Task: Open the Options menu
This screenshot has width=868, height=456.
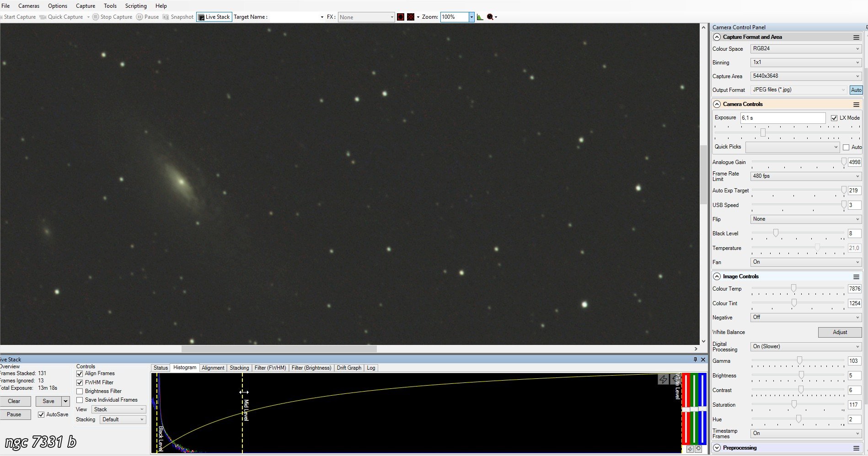Action: (x=58, y=6)
